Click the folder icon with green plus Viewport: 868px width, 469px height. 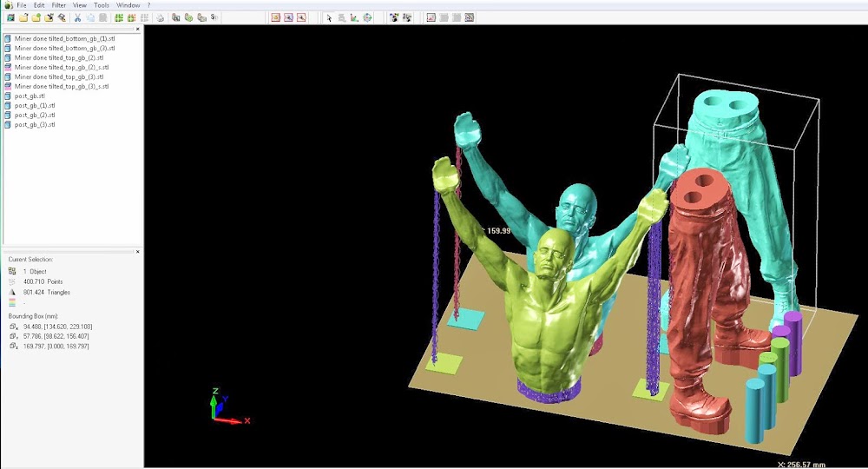point(36,17)
